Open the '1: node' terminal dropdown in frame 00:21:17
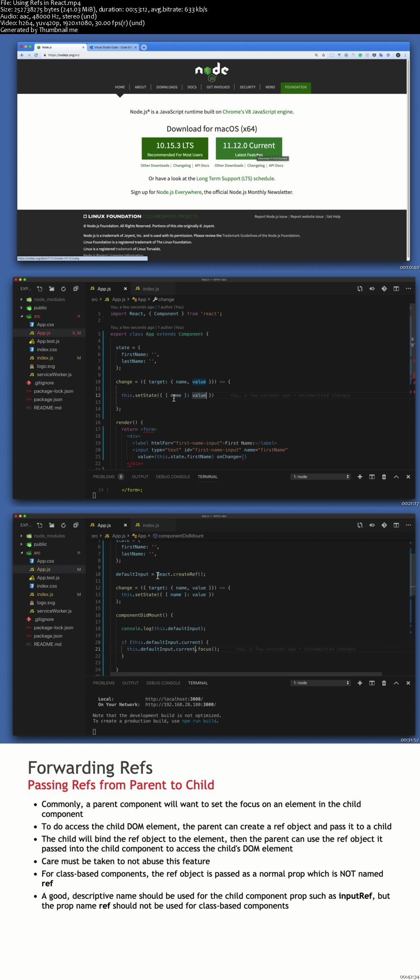This screenshot has height=980, width=420. point(321,477)
